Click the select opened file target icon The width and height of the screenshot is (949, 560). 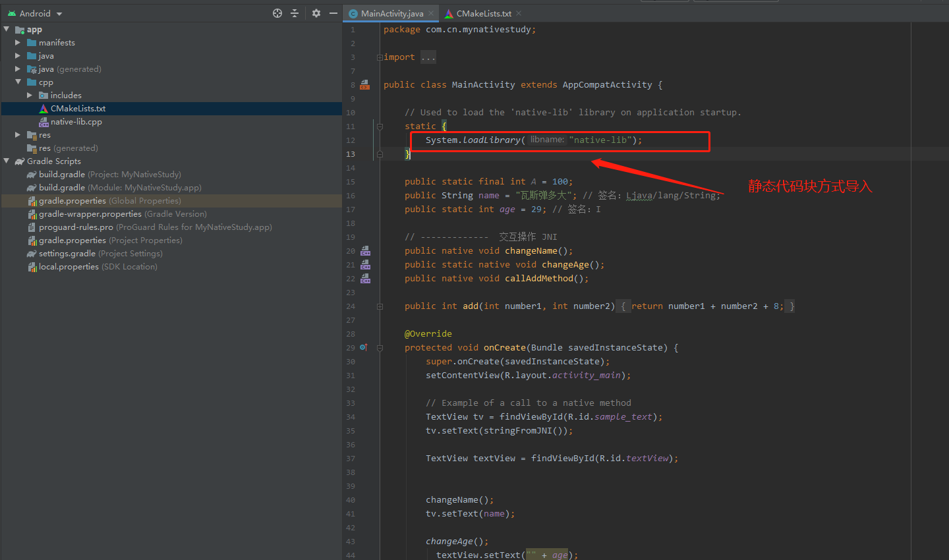[x=277, y=13]
